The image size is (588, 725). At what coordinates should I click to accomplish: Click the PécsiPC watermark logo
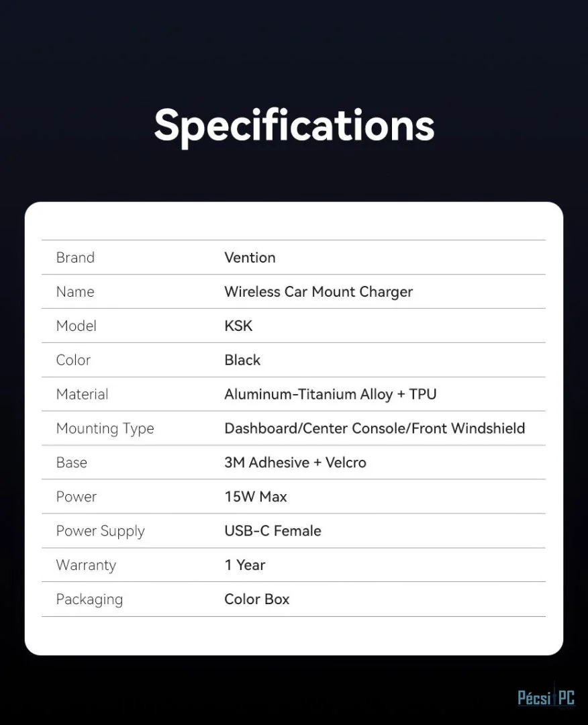(546, 697)
